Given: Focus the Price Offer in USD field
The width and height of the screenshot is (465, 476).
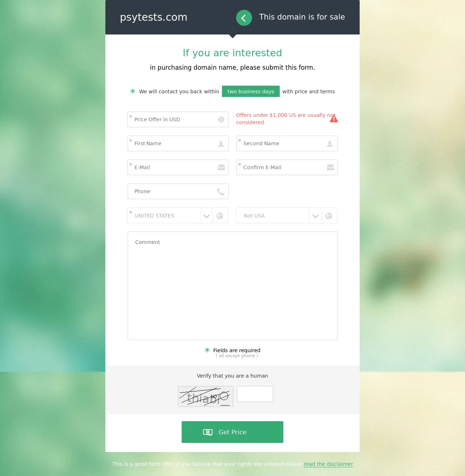Looking at the screenshot, I should (x=178, y=119).
